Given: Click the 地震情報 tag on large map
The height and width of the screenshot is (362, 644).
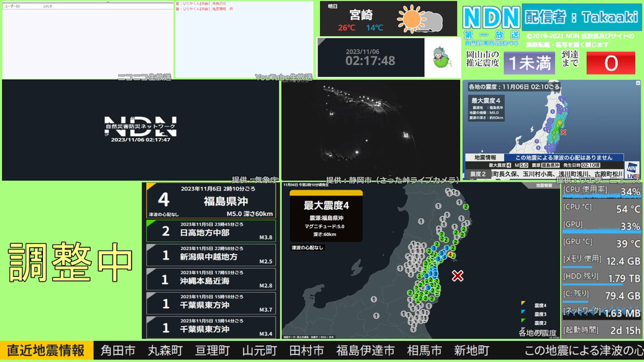Looking at the screenshot, I should click(544, 186).
